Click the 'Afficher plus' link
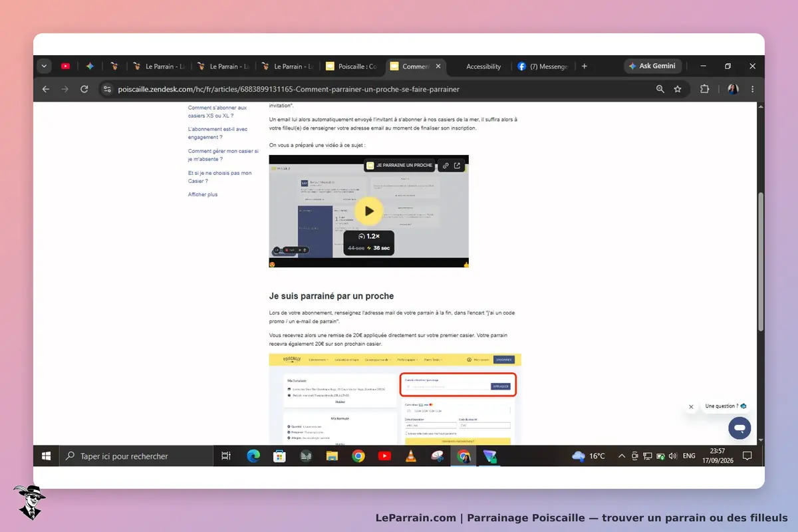 [203, 195]
